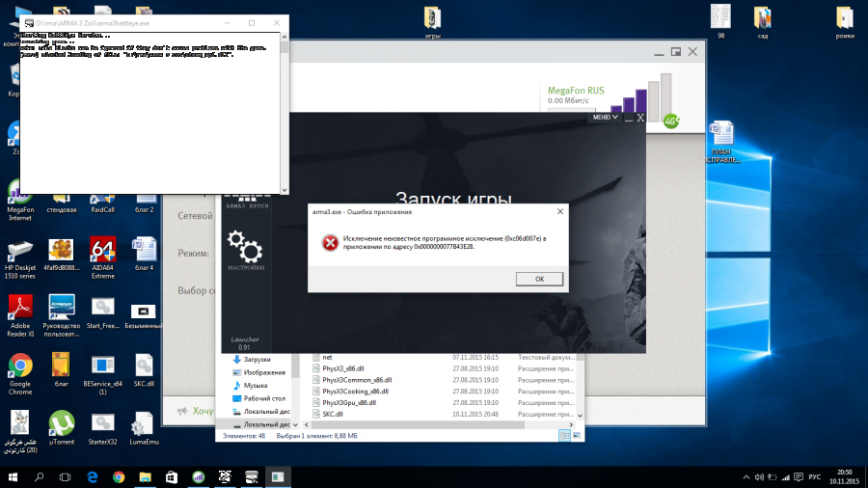Screen dimensions: 868x488
Task: Open MegaFon Internet desktop shortcut
Action: tap(20, 201)
